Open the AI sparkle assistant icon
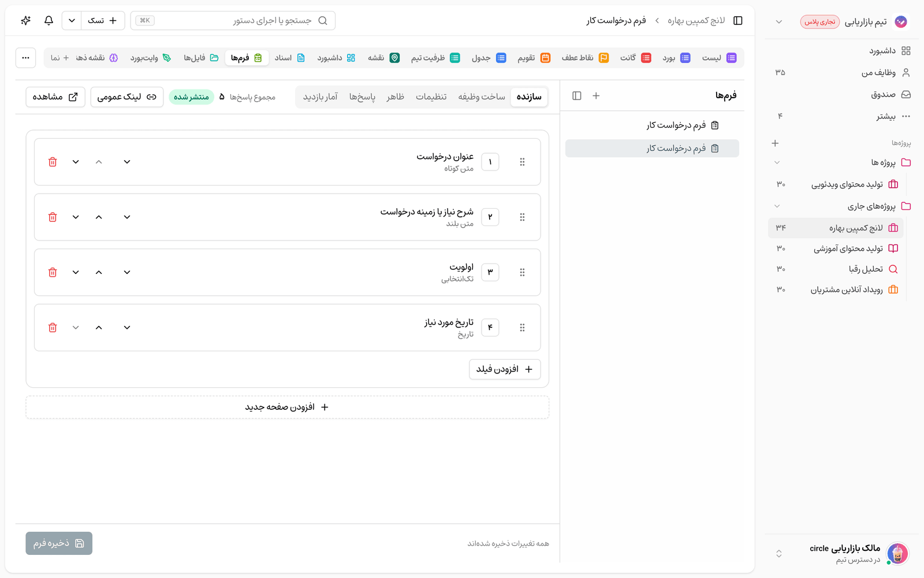 click(x=25, y=21)
